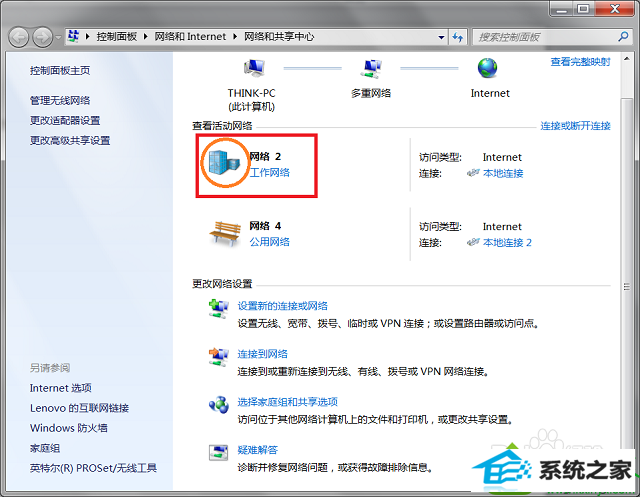This screenshot has width=640, height=497.
Task: Open 连接或断开连接 link
Action: pyautogui.click(x=576, y=126)
